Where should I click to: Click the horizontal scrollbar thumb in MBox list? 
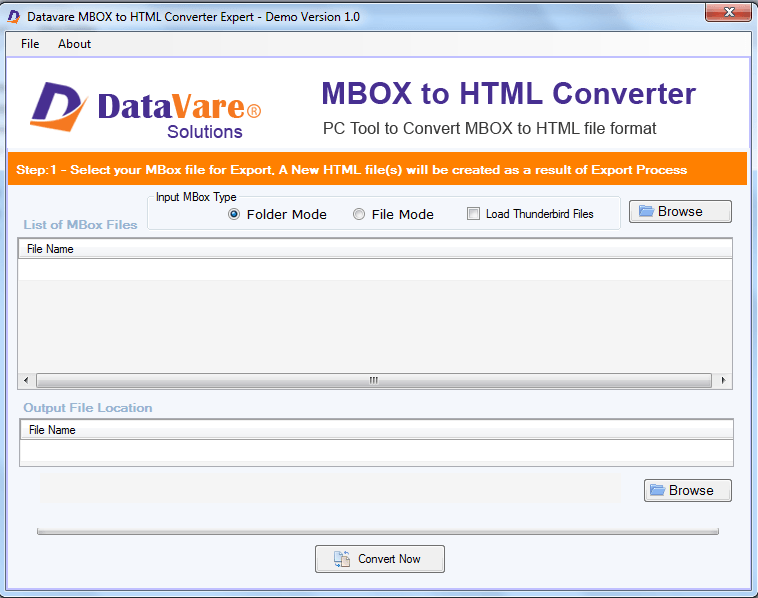[374, 380]
